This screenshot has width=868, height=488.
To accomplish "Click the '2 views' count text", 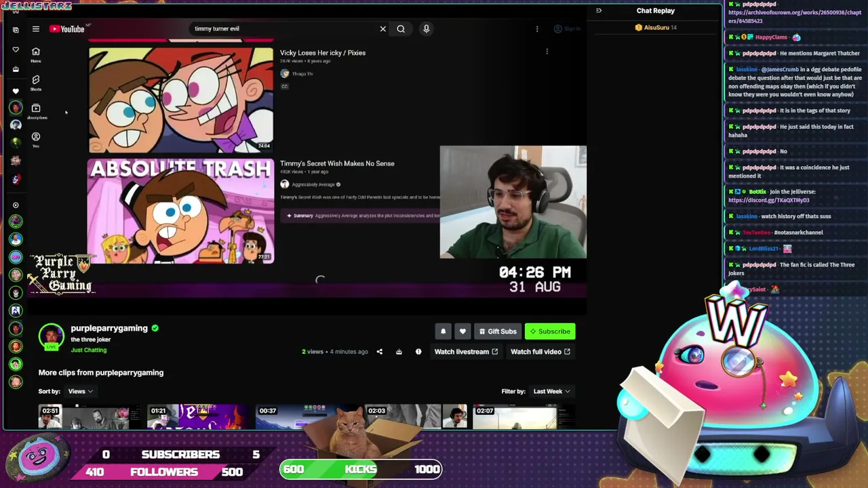I will [x=313, y=352].
